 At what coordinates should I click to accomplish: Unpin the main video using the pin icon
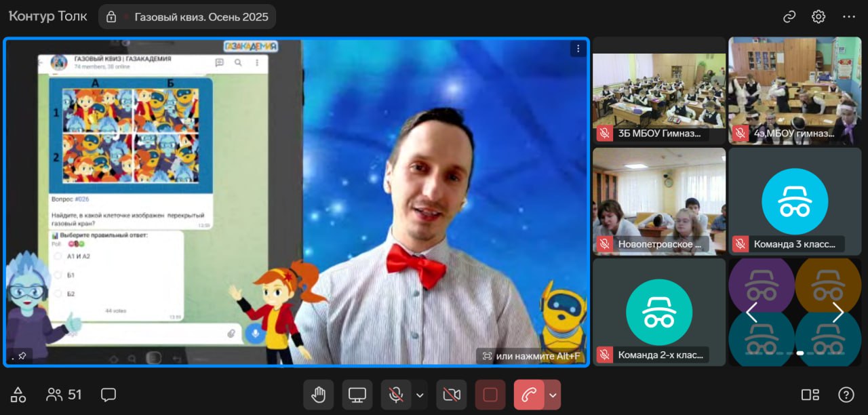(22, 355)
